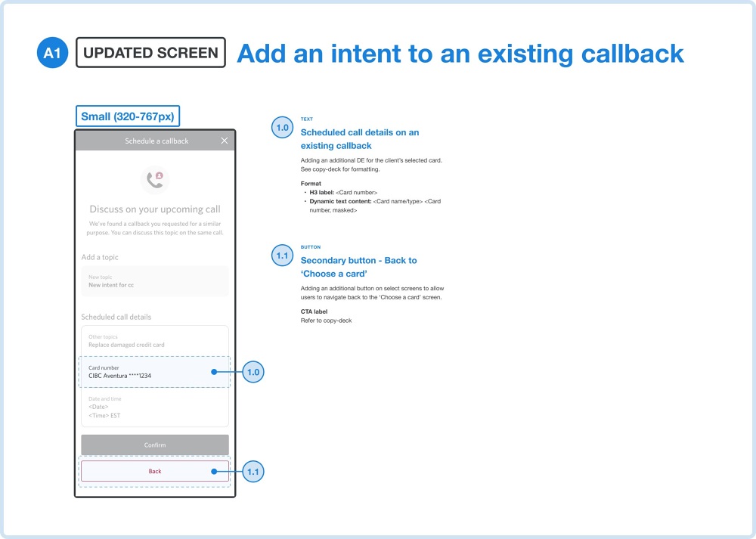Image resolution: width=756 pixels, height=539 pixels.
Task: Click the 'Secondary button - Back to Choose a card' heading
Action: coord(358,267)
